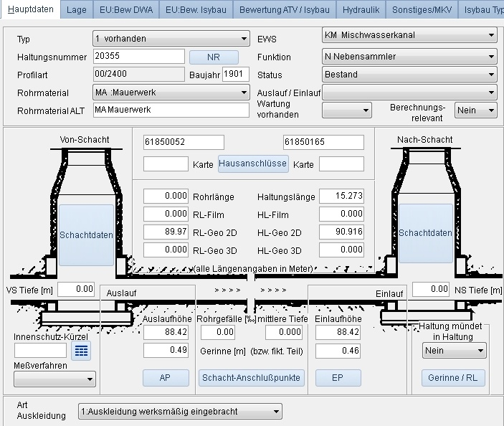504x426 pixels.
Task: Open the Von-Schacht Schachtdaten button
Action: coord(86,234)
